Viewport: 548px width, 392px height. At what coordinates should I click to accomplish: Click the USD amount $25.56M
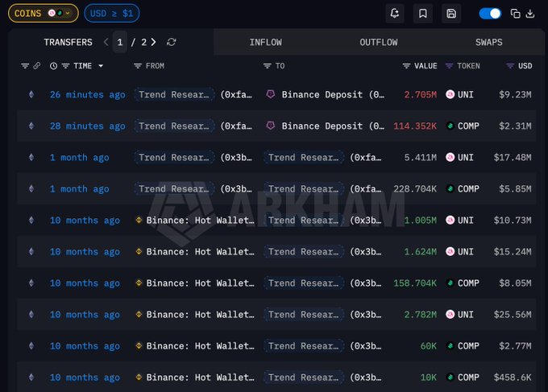click(513, 315)
